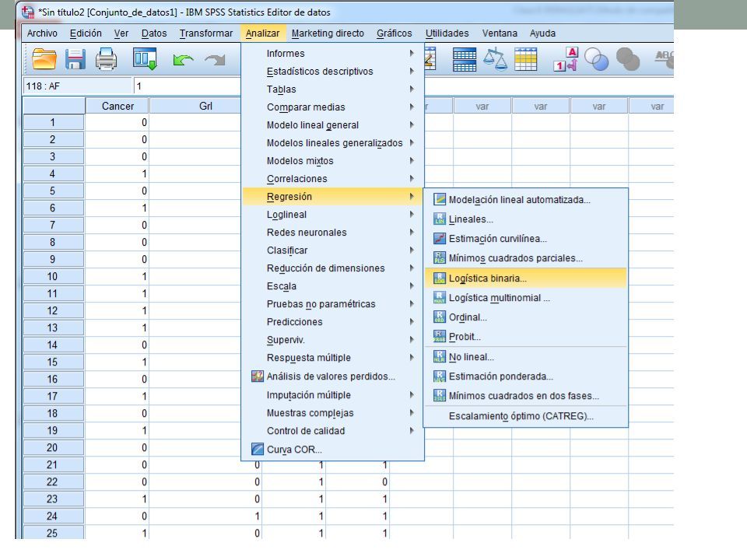Choose Probit regression

(525, 337)
